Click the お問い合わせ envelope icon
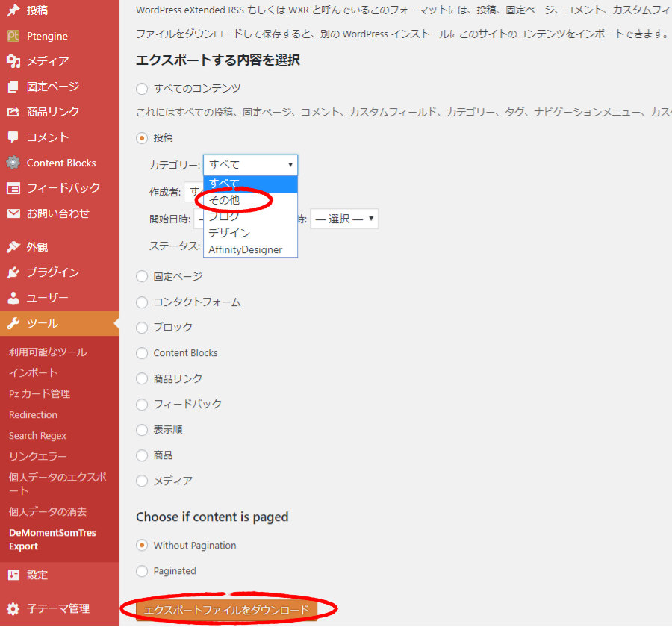This screenshot has width=672, height=627. [13, 213]
